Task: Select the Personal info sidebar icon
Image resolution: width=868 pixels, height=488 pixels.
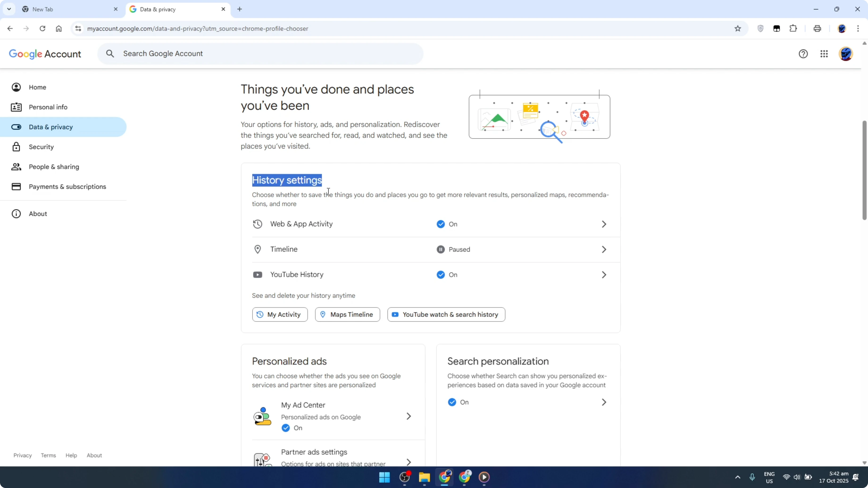Action: click(16, 107)
